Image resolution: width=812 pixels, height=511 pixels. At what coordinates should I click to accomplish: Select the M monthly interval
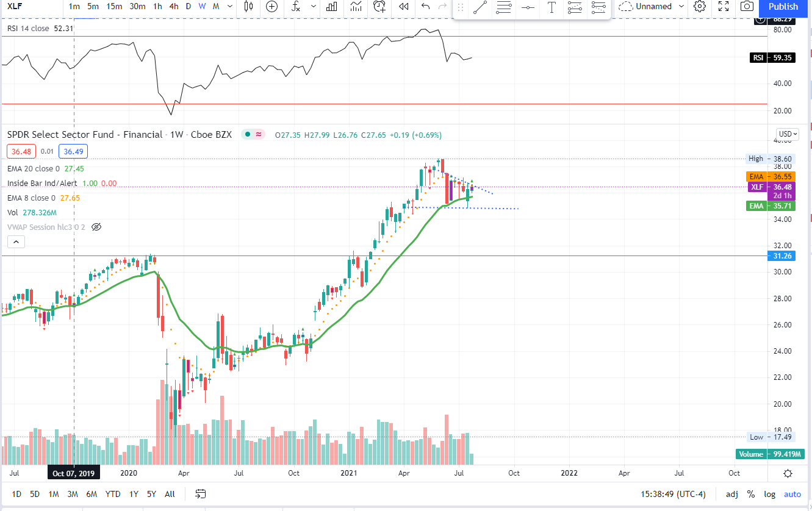[216, 7]
